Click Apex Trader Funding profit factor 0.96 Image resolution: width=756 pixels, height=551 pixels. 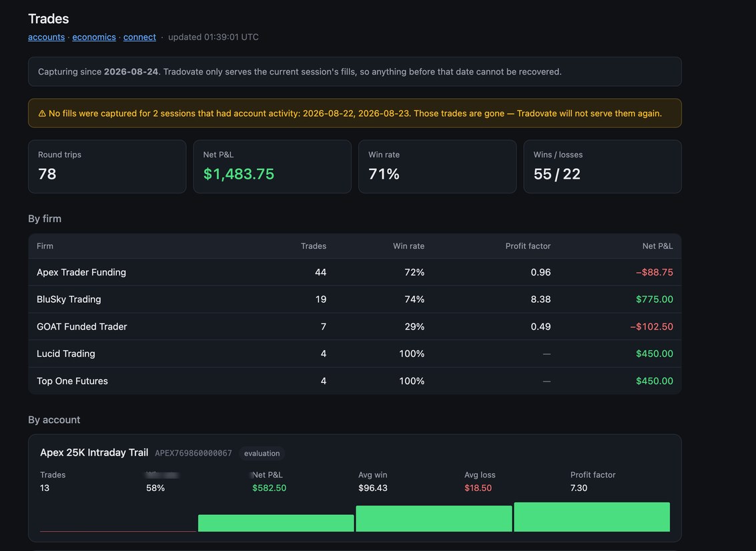tap(540, 272)
